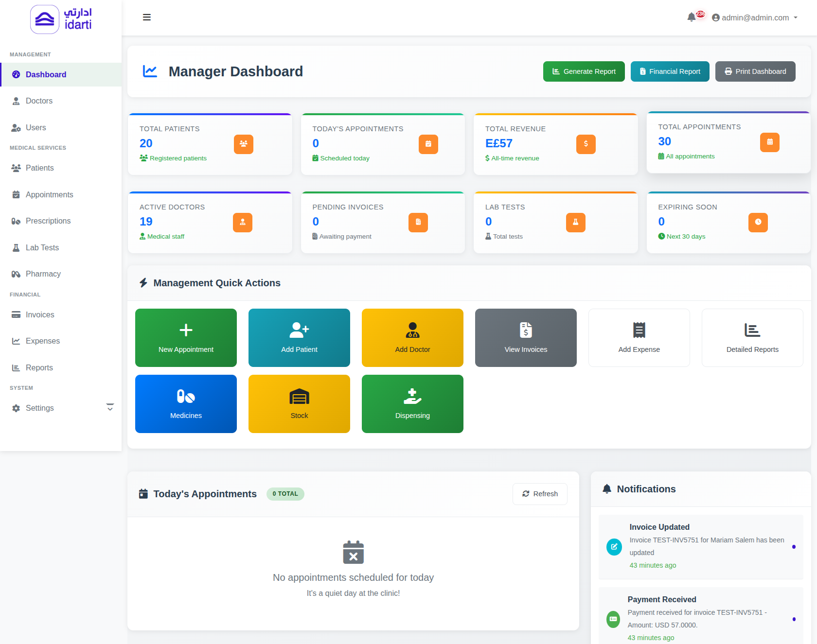Refresh today's appointments list
817x644 pixels.
[x=540, y=494]
